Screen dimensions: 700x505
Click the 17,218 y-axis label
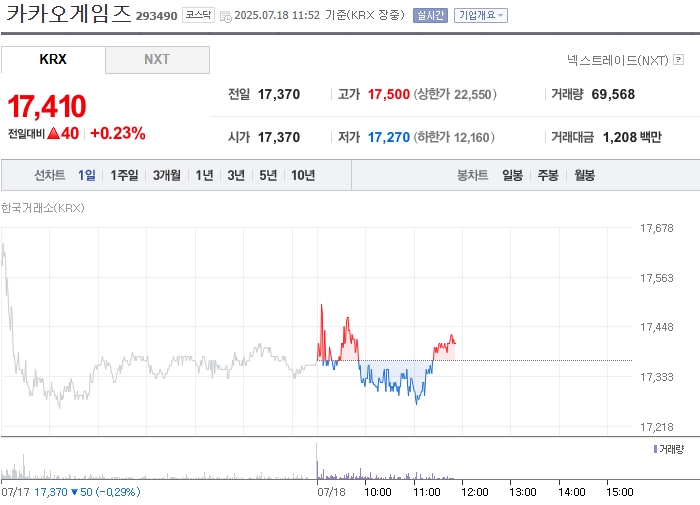(656, 427)
